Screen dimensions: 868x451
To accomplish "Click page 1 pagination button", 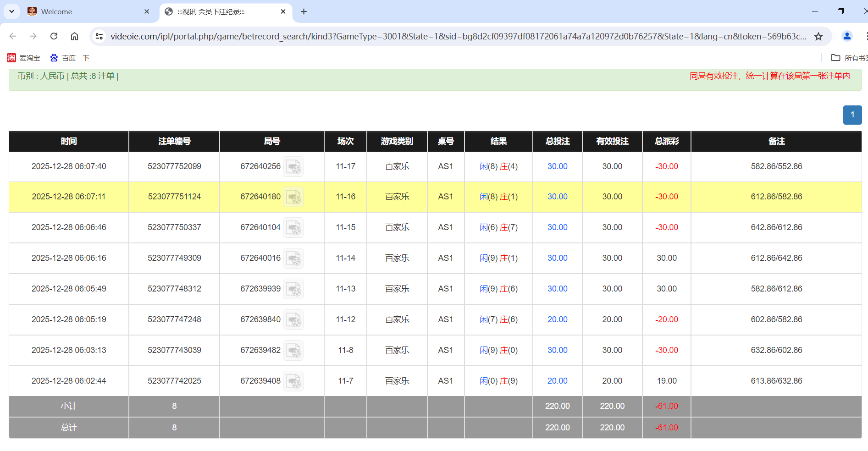I will point(852,115).
